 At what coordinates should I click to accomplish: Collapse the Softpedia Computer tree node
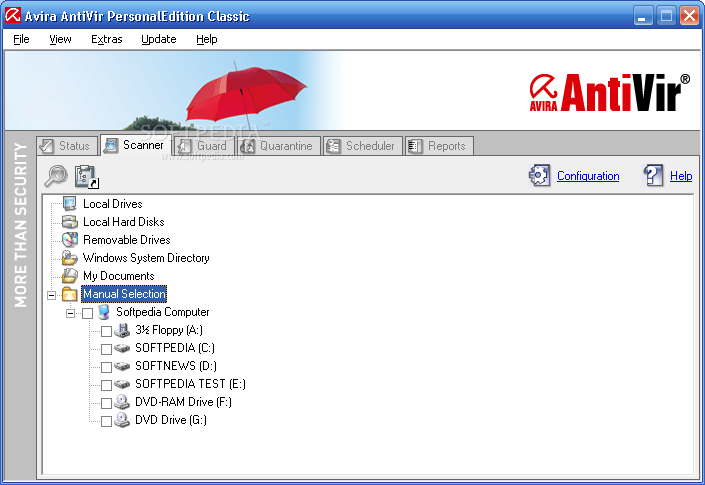point(71,312)
